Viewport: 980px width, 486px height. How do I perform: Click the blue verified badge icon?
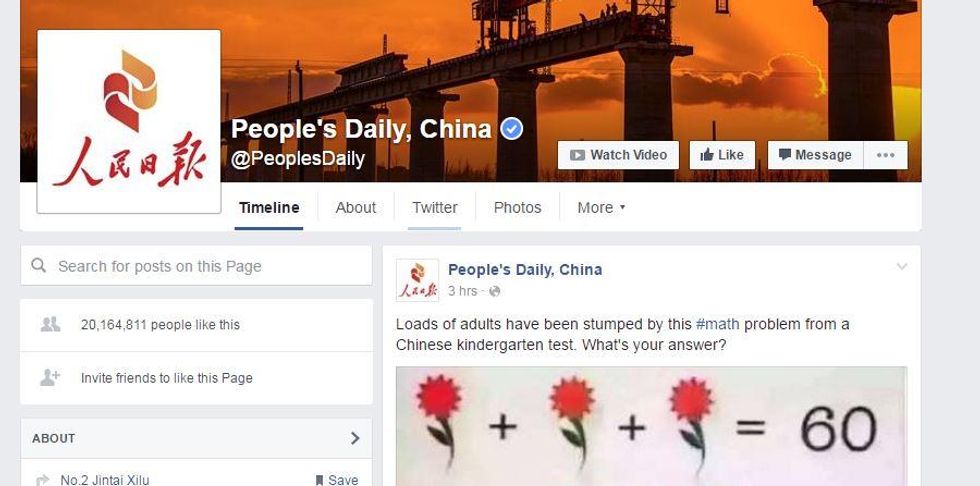(511, 129)
